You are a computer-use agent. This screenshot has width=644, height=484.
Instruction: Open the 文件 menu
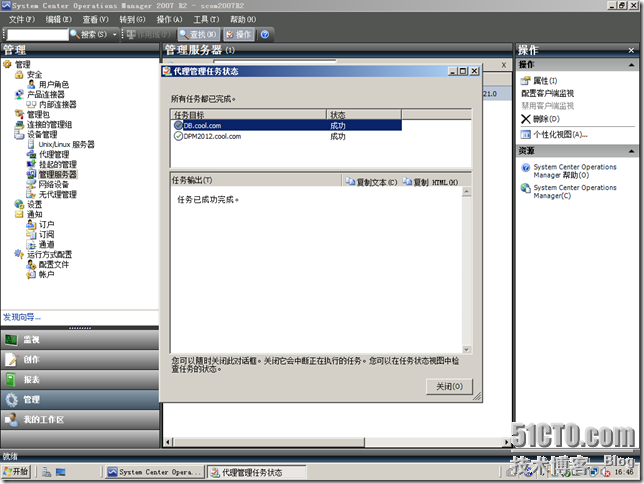click(x=22, y=19)
